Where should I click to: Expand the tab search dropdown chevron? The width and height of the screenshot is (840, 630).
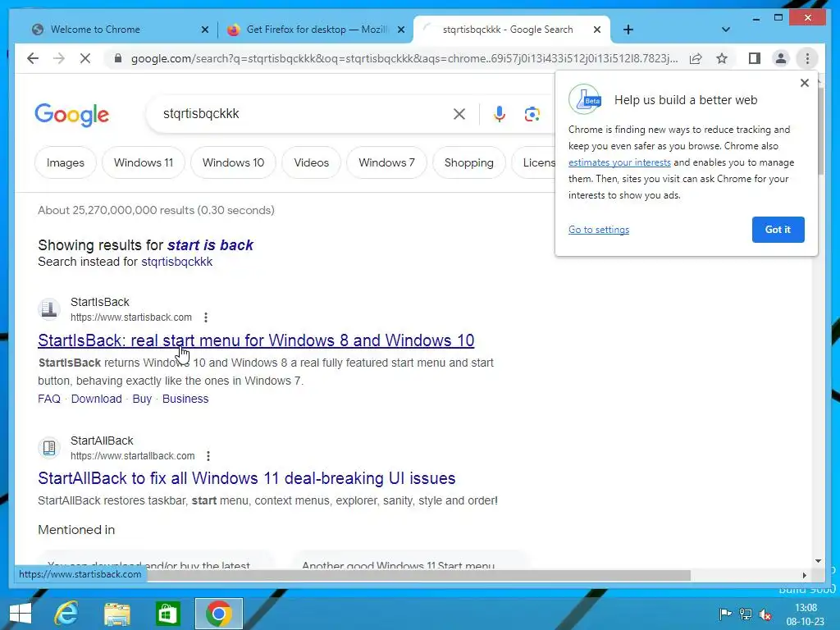726,30
